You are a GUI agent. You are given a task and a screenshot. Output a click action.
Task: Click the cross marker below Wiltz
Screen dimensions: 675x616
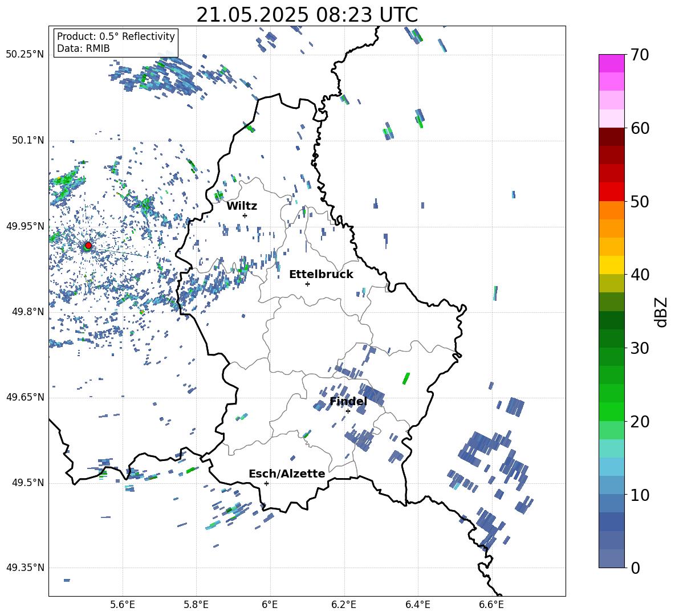(245, 215)
